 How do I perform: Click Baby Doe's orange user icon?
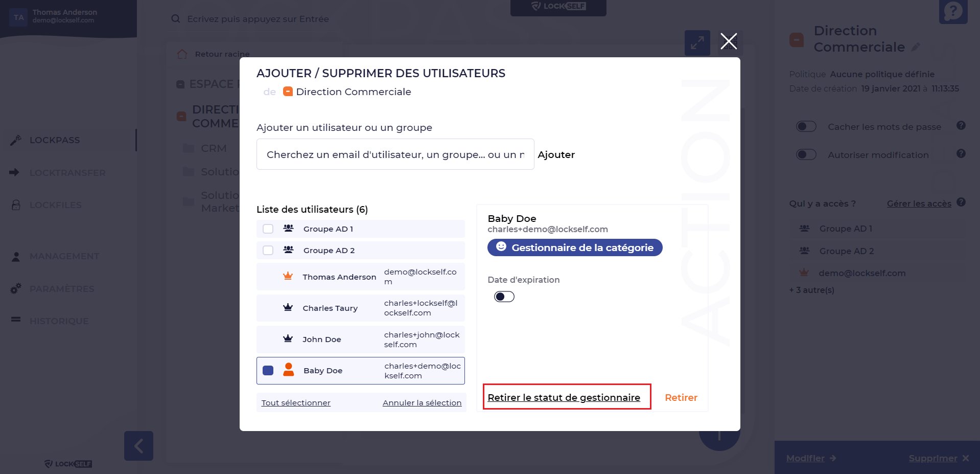289,370
